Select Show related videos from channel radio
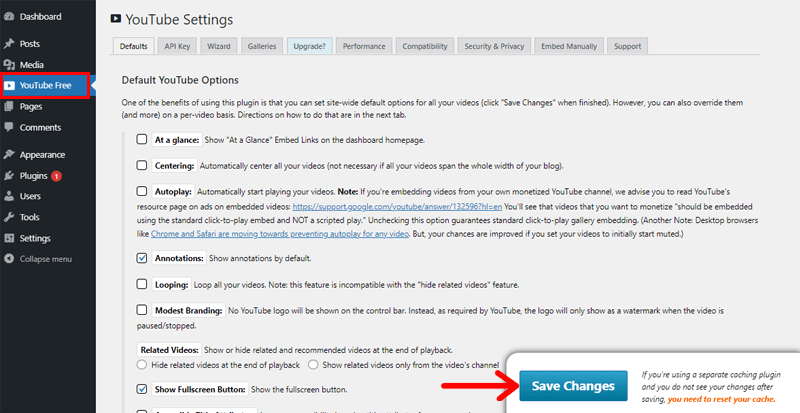The image size is (800, 413). tap(313, 365)
